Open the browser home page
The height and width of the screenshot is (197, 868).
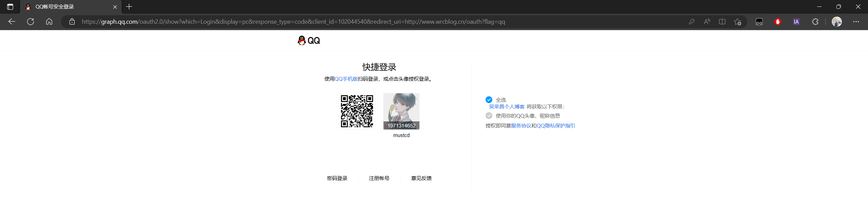pyautogui.click(x=49, y=22)
